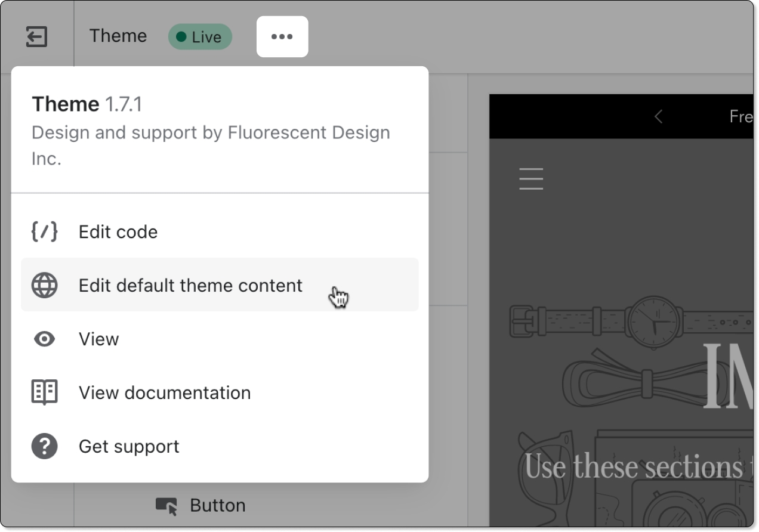
Task: Choose Edit default theme content
Action: tap(190, 286)
